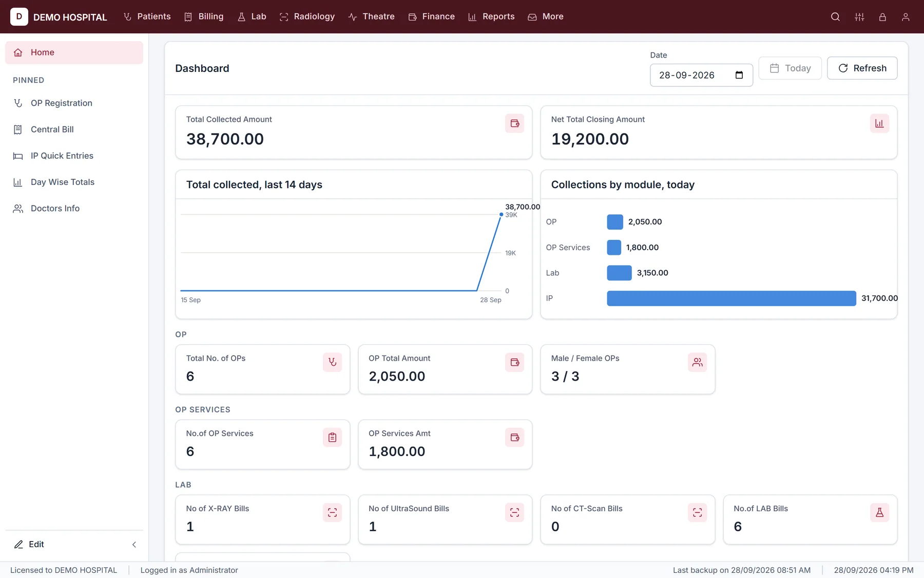Image resolution: width=924 pixels, height=578 pixels.
Task: Open the Billing menu
Action: click(x=204, y=16)
